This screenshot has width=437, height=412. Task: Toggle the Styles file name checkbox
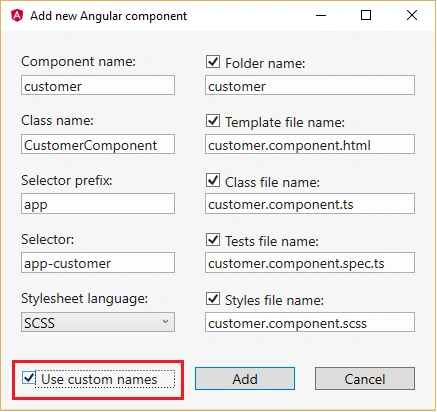(213, 299)
